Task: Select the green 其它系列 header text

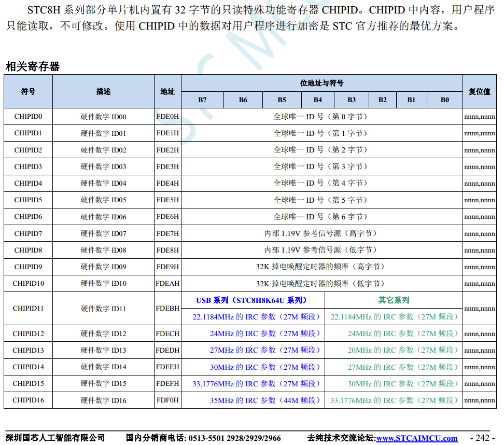Action: pyautogui.click(x=394, y=300)
